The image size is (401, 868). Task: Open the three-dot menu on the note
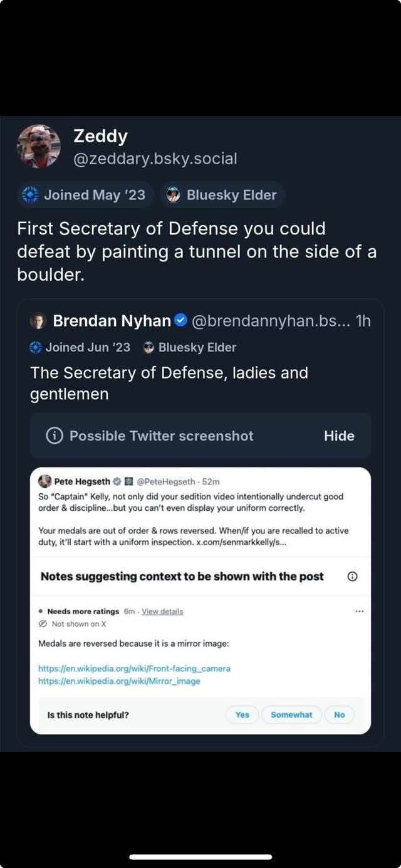click(359, 611)
